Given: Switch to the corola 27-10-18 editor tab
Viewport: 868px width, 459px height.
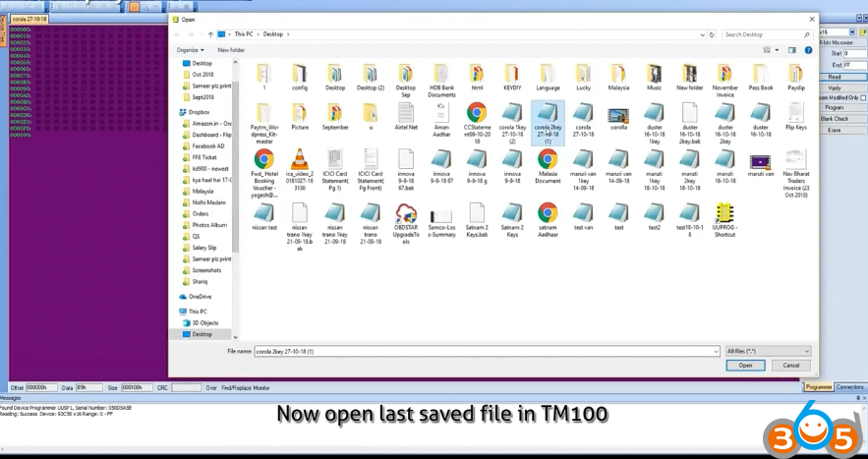Looking at the screenshot, I should point(29,19).
